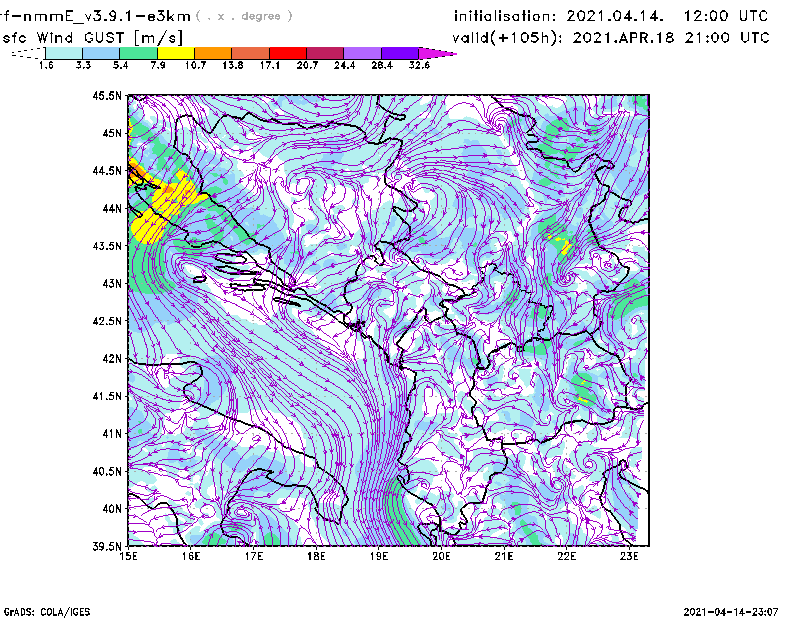Viewport: 800px width, 618px height.
Task: Click the 'initialisation: 2021.04.14.' text
Action: click(x=559, y=16)
